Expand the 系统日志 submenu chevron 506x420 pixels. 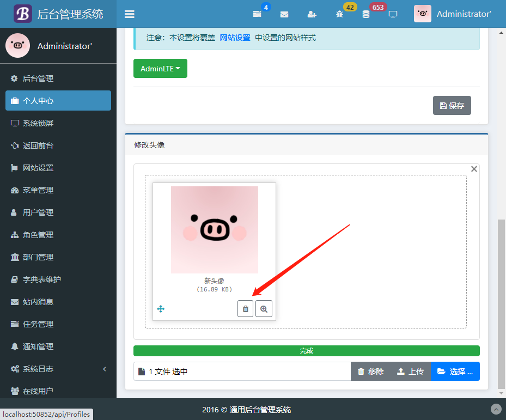[105, 369]
